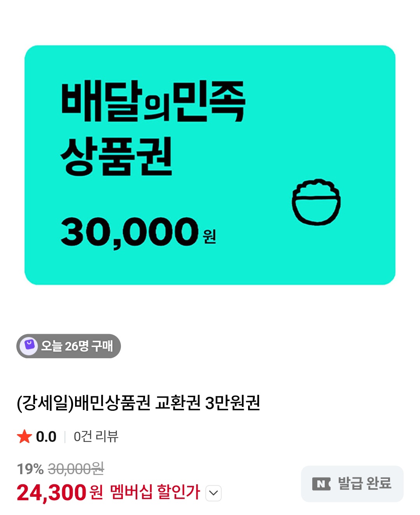Tap the 0.0 rating score
420x515 pixels.
tap(46, 437)
